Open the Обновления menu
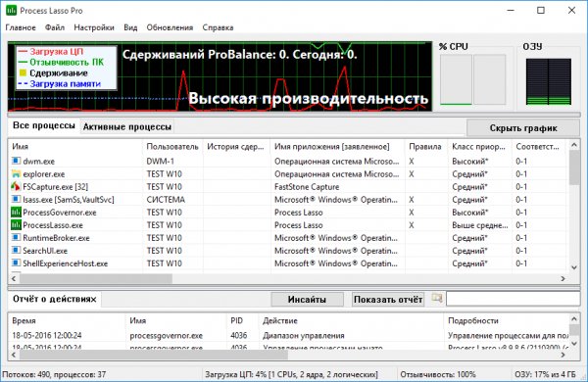Image resolution: width=588 pixels, height=382 pixels. [170, 27]
